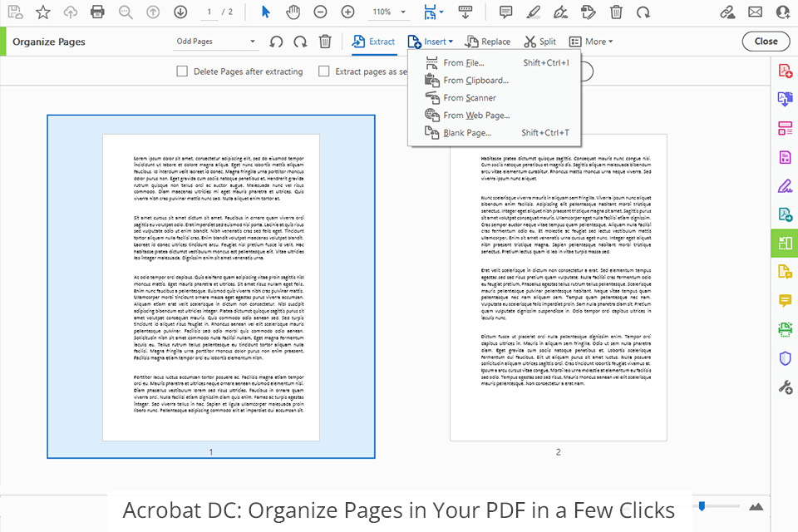Open the yellow file sidebar tool
Screen dimensions: 798x532
pyautogui.click(x=785, y=272)
